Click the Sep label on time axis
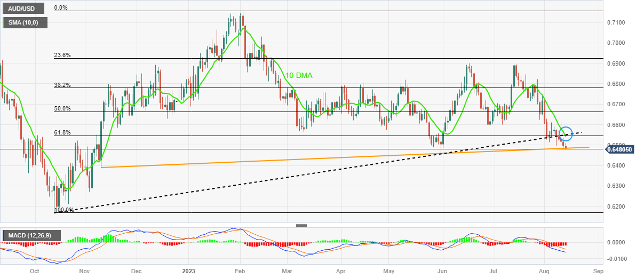The image size is (644, 278). (x=597, y=271)
